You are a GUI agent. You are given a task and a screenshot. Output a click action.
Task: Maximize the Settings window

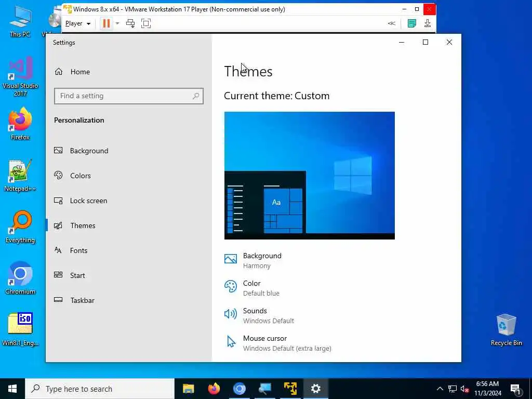[425, 42]
